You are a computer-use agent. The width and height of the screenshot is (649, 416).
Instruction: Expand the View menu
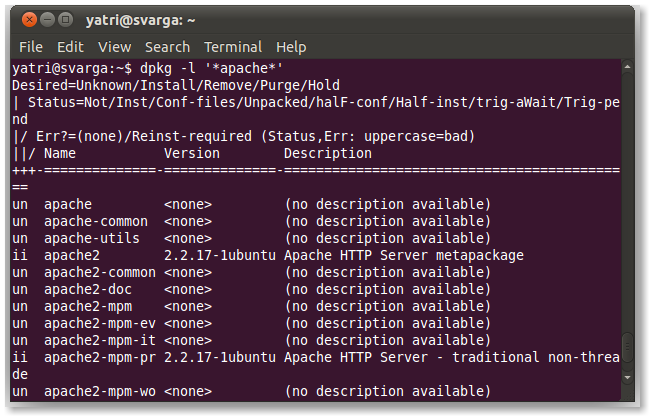tap(114, 47)
